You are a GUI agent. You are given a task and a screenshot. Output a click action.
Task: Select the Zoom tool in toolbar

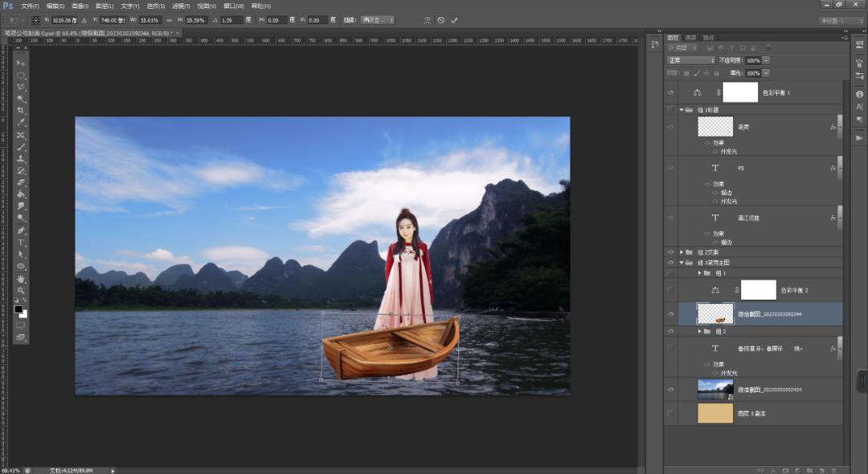click(21, 290)
